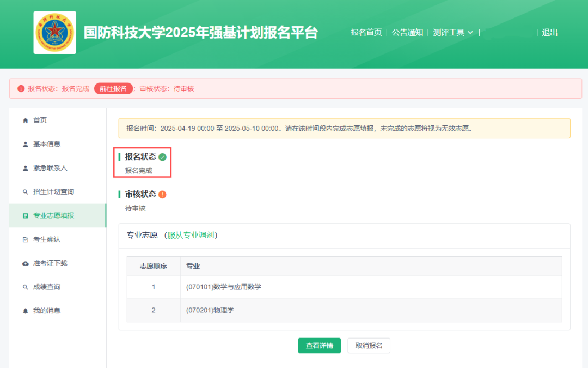Screen dimensions: 588x368
Task: Click the platform title 国防科技大学2025年强基计划报名平台
Action: [200, 33]
